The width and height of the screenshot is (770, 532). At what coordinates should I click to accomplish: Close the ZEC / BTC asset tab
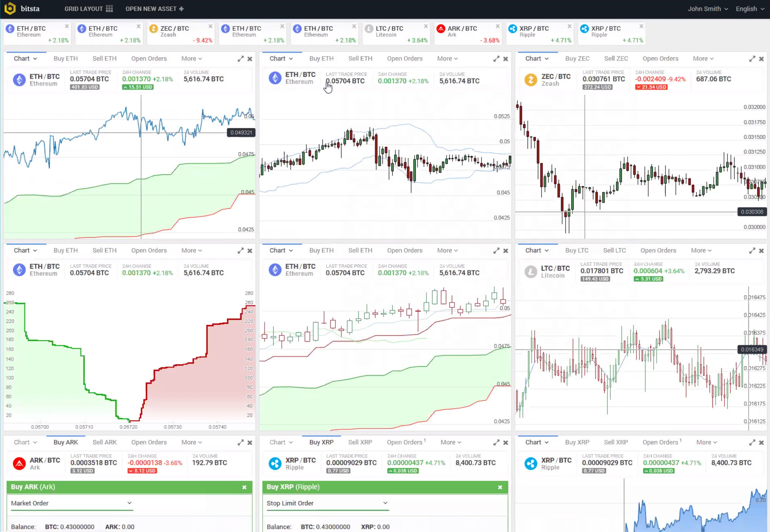tap(210, 26)
